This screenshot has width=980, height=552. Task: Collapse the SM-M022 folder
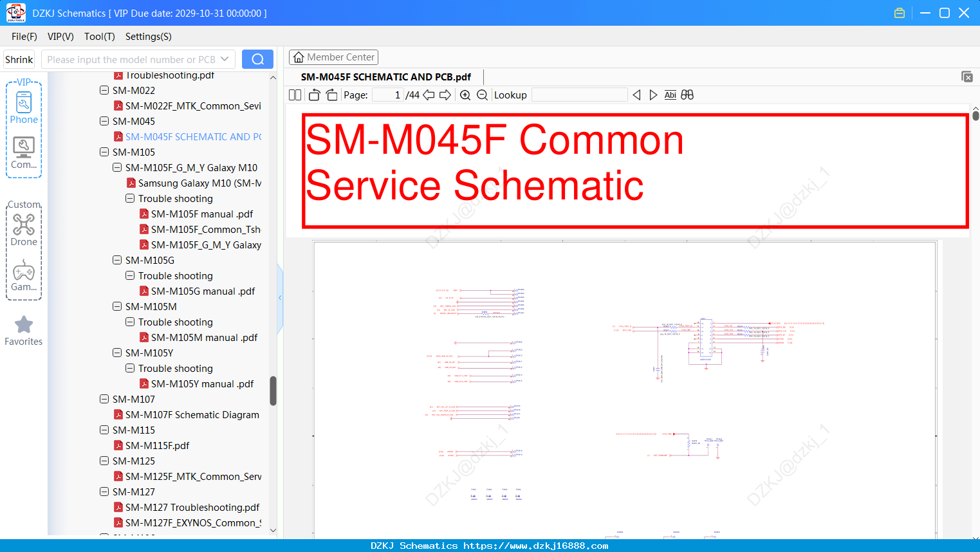click(x=104, y=91)
